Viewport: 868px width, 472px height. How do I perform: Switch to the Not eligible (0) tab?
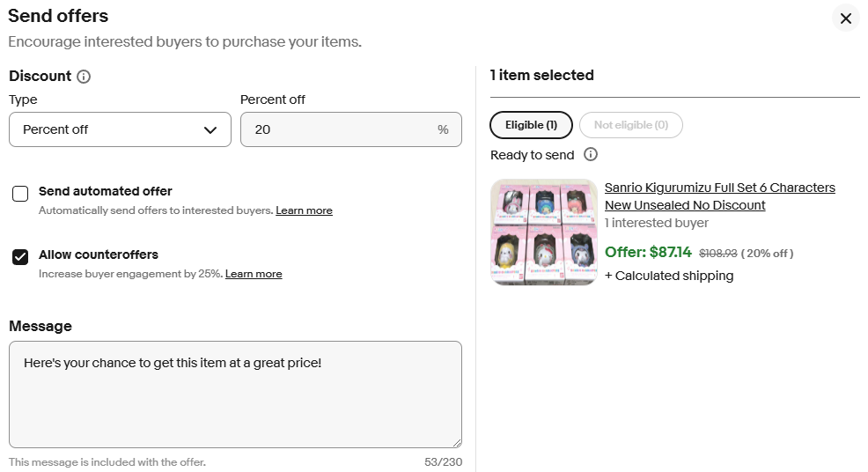tap(630, 125)
